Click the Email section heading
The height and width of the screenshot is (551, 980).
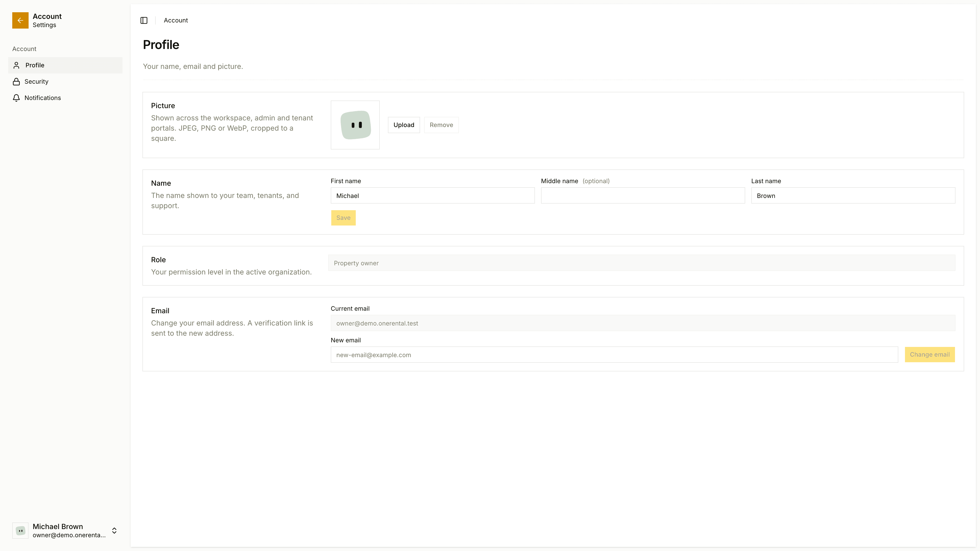pyautogui.click(x=160, y=311)
